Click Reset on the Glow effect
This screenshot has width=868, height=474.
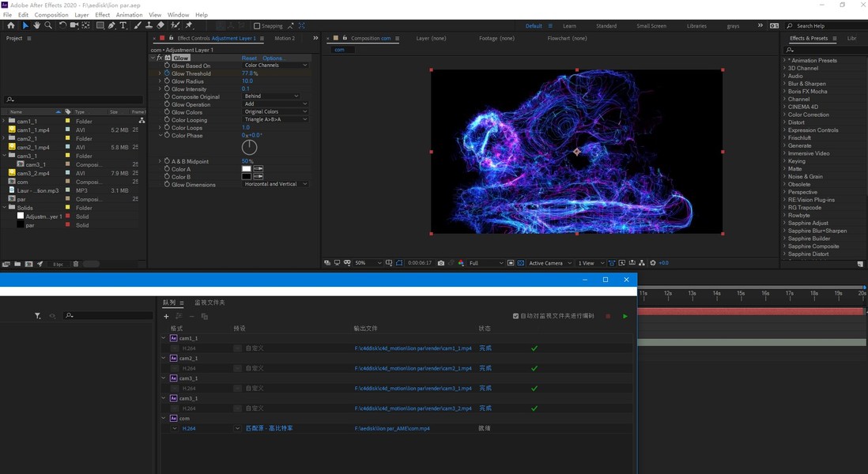[248, 58]
